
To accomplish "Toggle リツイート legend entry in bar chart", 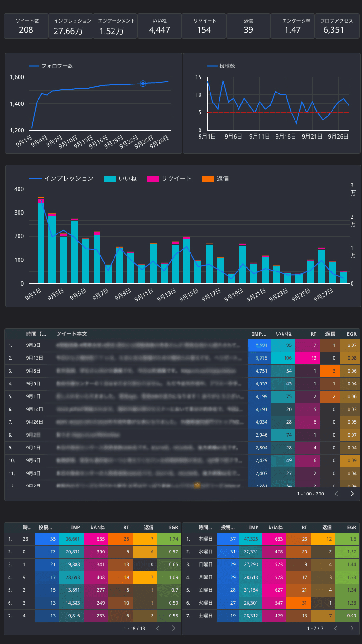I will click(x=169, y=178).
